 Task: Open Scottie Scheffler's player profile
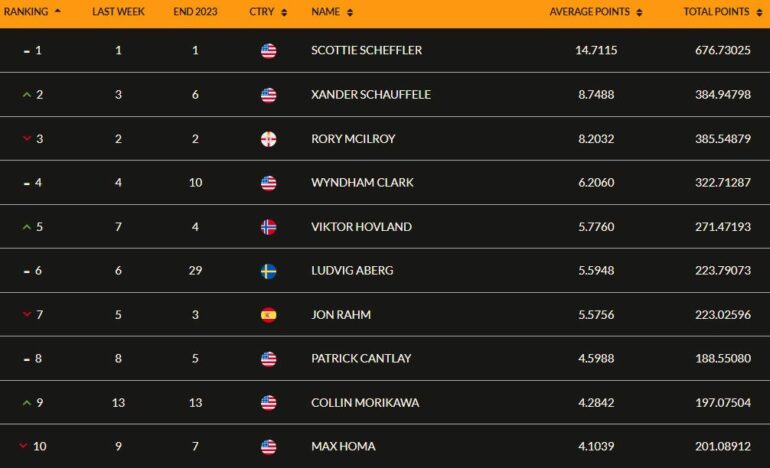click(366, 50)
